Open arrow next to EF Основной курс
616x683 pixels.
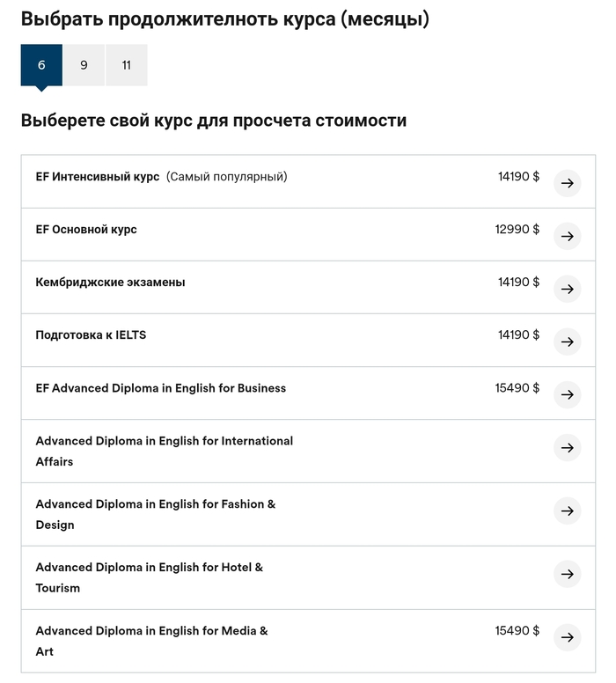click(x=568, y=236)
